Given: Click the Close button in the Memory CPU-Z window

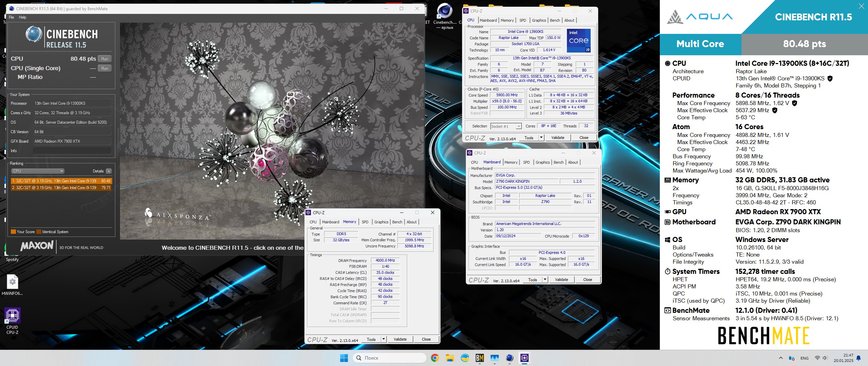Looking at the screenshot, I should 426,339.
